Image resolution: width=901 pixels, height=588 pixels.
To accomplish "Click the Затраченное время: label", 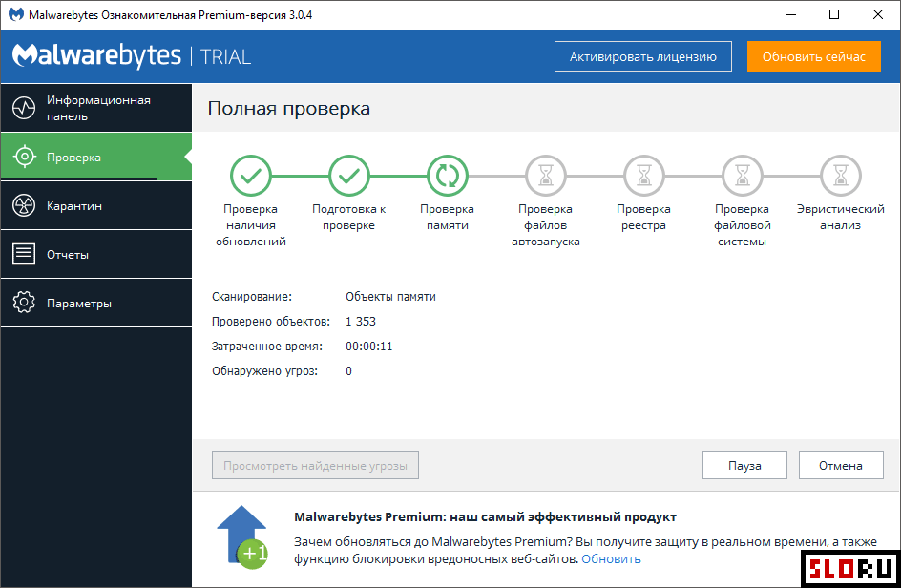I will [x=267, y=346].
